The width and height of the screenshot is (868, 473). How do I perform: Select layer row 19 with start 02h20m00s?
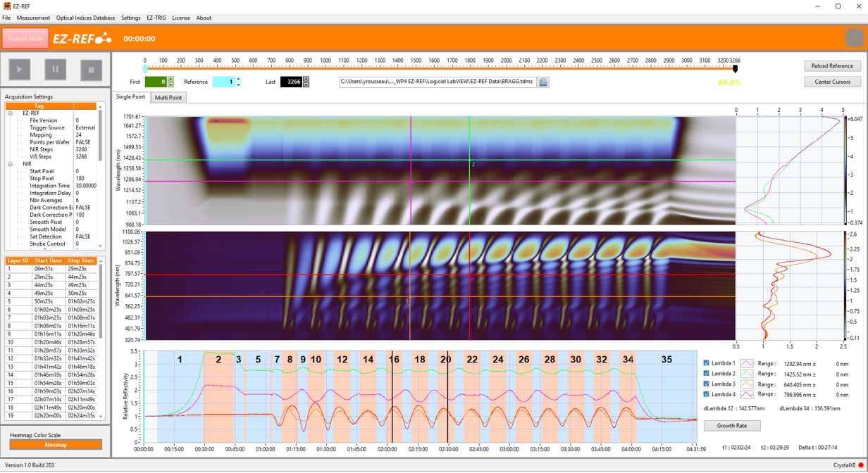pyautogui.click(x=51, y=415)
